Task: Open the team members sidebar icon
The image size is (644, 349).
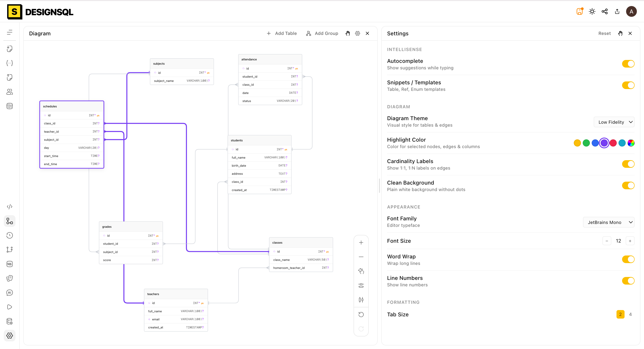Action: point(9,92)
